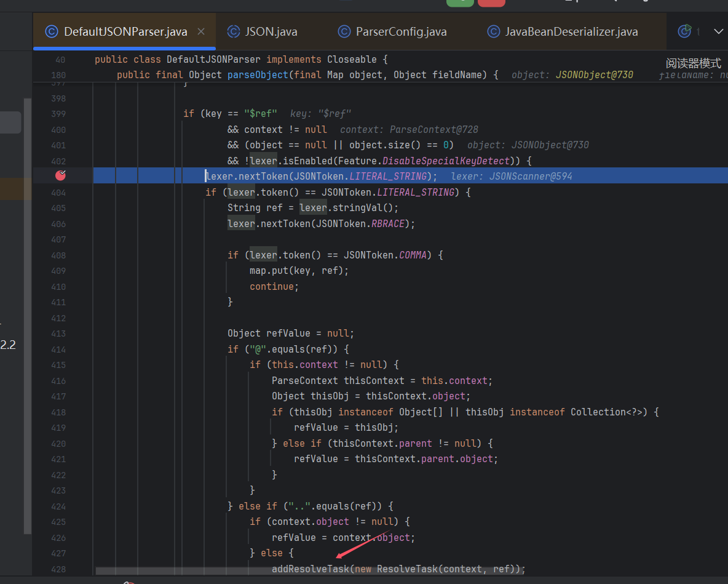This screenshot has height=584, width=728.
Task: Show hidden editor tabs dropdown
Action: click(x=718, y=31)
